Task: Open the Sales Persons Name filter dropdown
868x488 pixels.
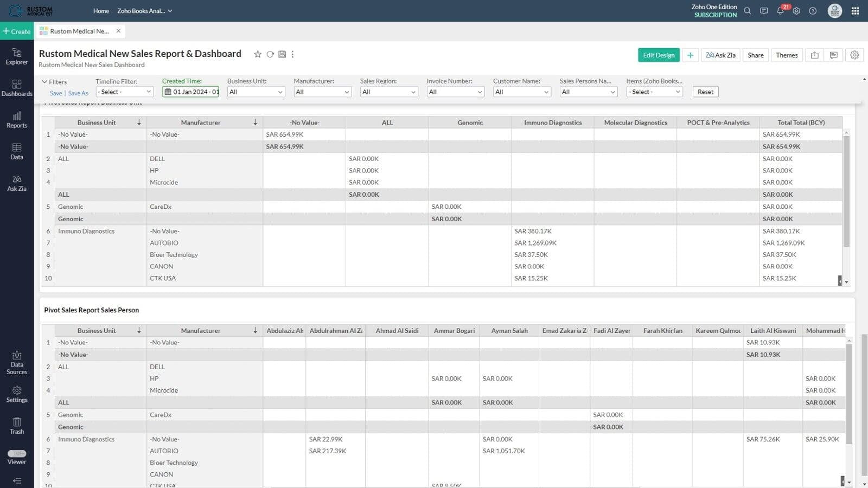Action: pos(589,92)
